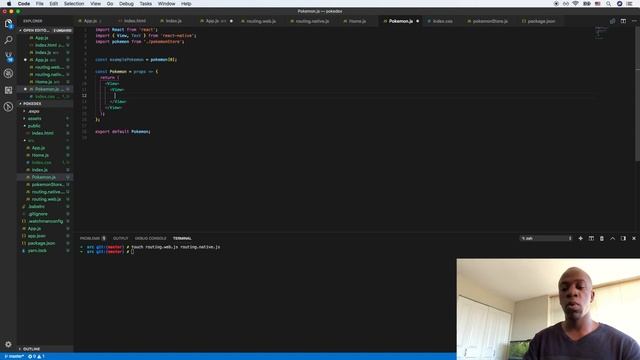The height and width of the screenshot is (360, 640).
Task: Click the editor vertical scrollbar
Action: coord(638,94)
